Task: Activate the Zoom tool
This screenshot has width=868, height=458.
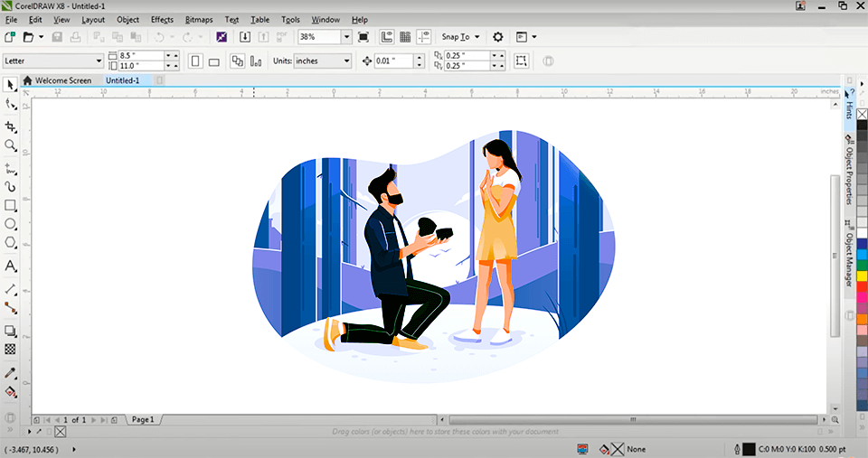Action: pyautogui.click(x=11, y=145)
